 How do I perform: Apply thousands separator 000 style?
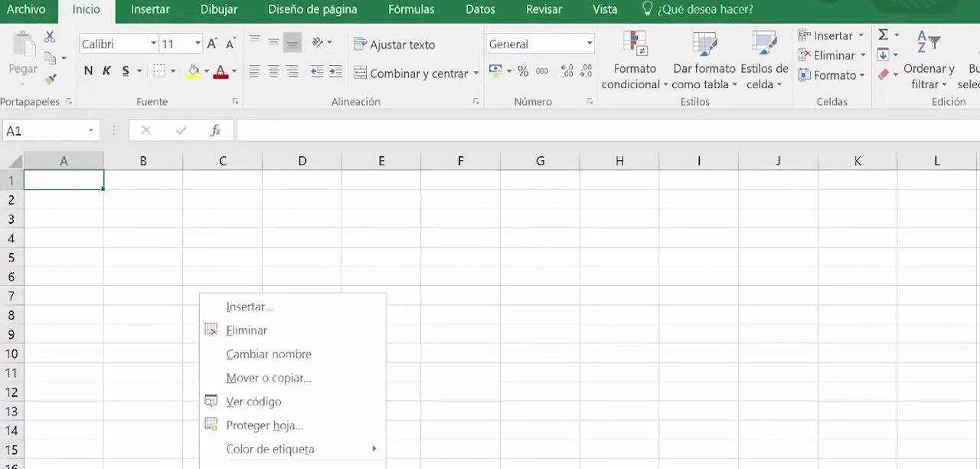(x=542, y=71)
